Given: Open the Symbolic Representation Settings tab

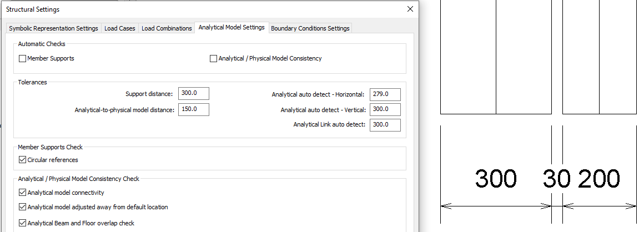Looking at the screenshot, I should coord(53,28).
